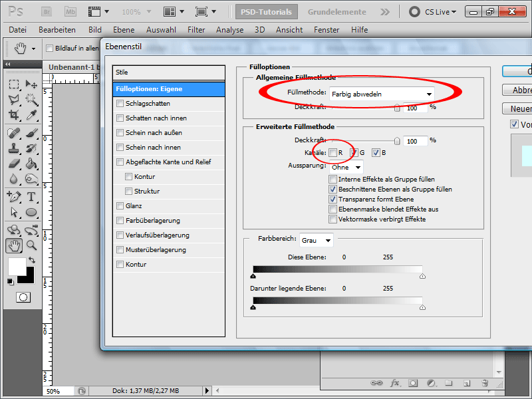Open the Datei menu
Viewport: 532px width, 399px height.
[18, 30]
